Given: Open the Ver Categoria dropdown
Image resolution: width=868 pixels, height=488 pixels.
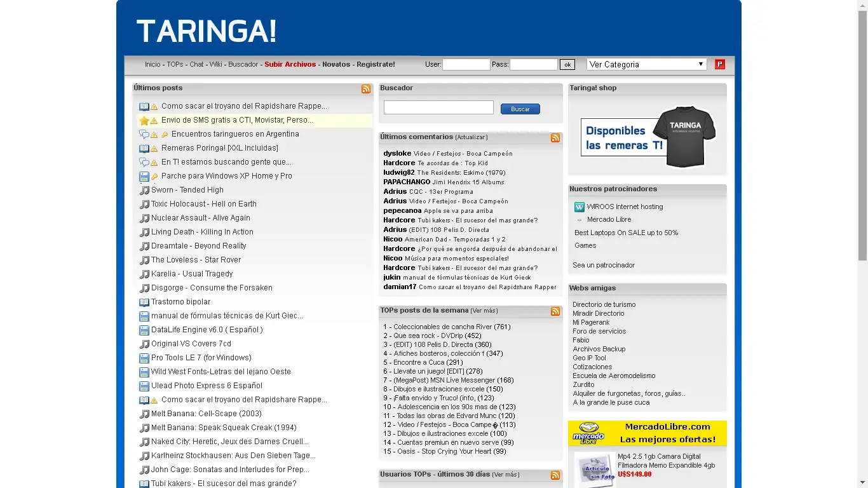Looking at the screenshot, I should pos(647,64).
